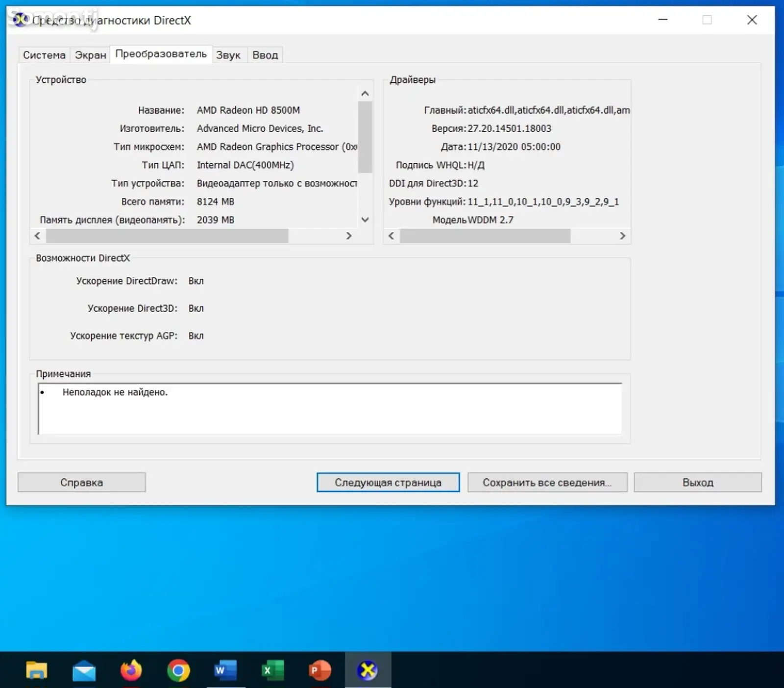Click the DDI для Direct3D label
This screenshot has width=784, height=688.
(428, 183)
